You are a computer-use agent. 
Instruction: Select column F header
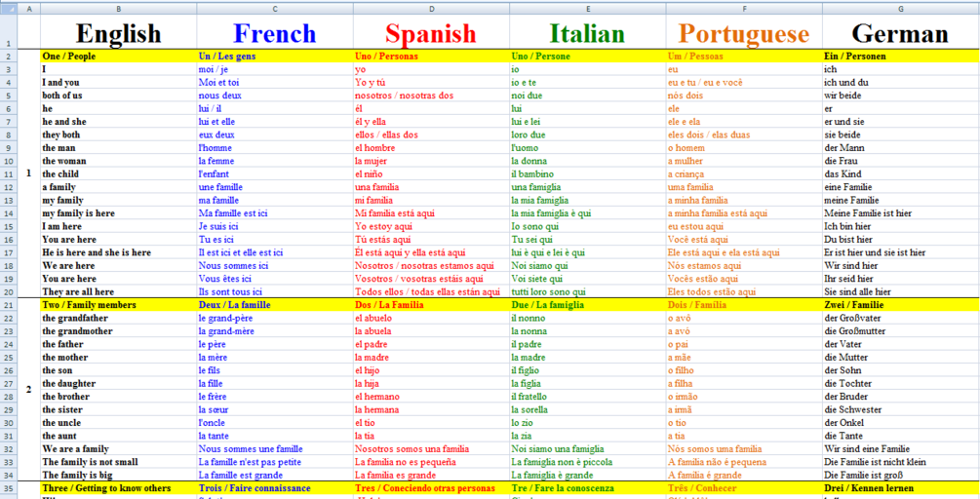[744, 9]
